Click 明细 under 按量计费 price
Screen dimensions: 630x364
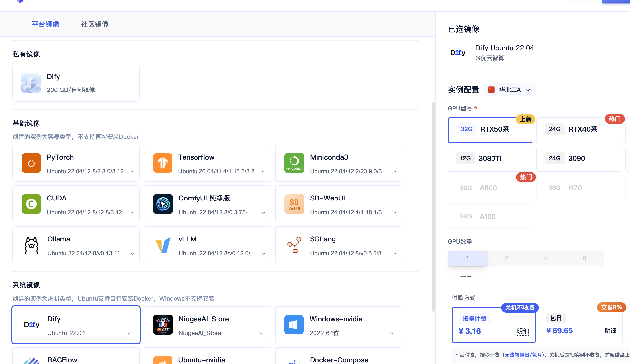click(x=523, y=331)
